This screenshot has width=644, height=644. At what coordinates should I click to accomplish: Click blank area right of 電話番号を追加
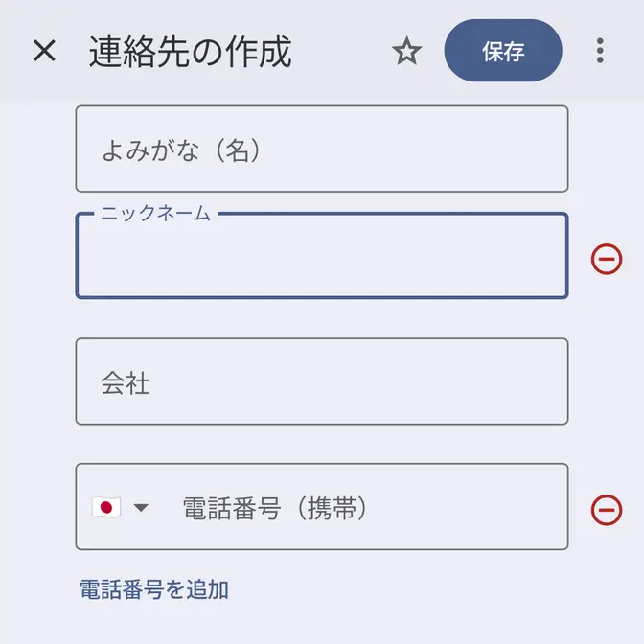coord(412,589)
